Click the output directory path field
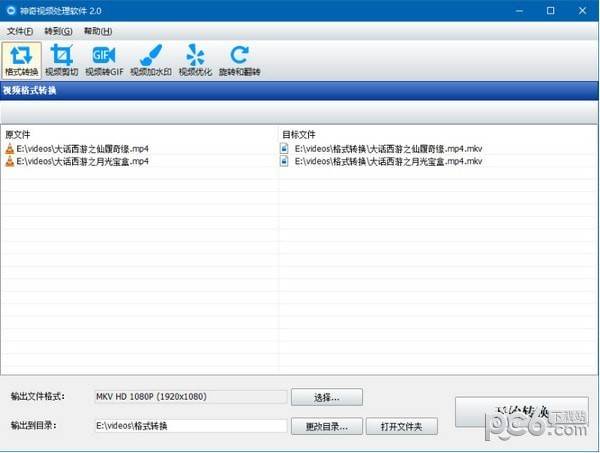This screenshot has height=453, width=600. pyautogui.click(x=190, y=427)
